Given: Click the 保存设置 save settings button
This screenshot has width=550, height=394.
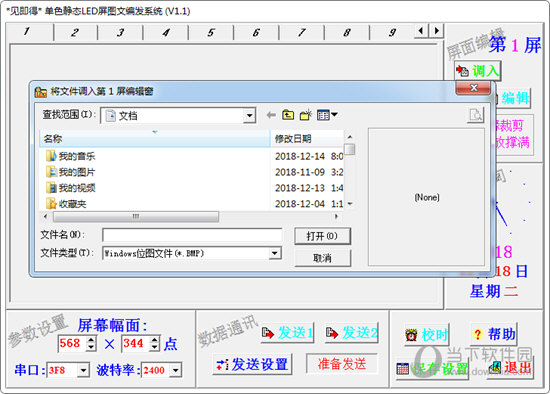Looking at the screenshot, I should (x=432, y=369).
